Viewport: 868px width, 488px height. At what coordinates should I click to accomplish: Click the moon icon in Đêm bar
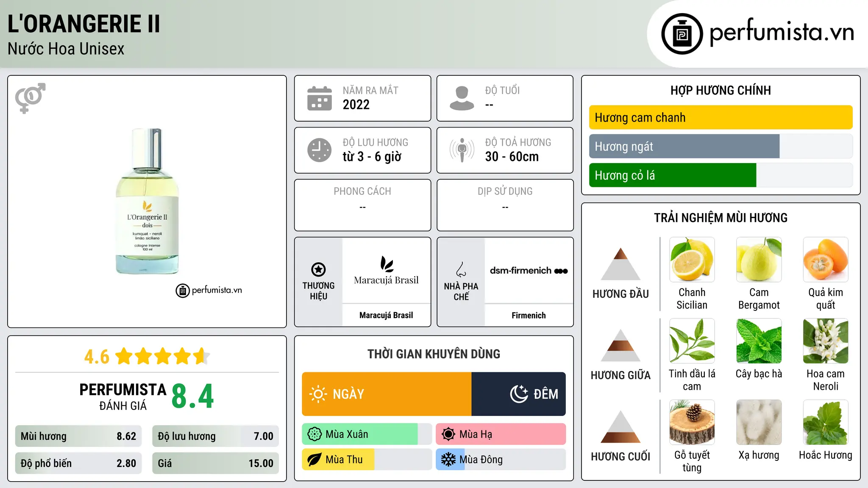pos(519,394)
